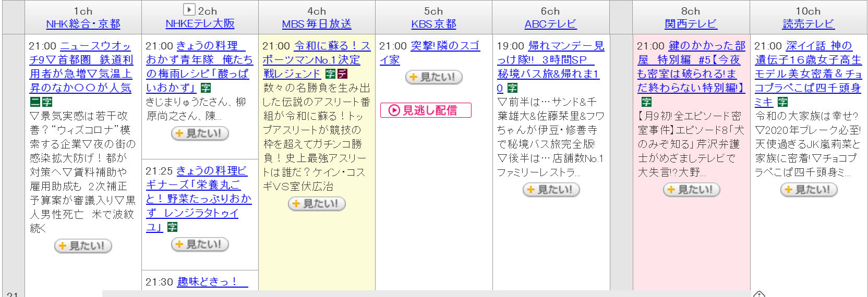This screenshot has height=297, width=868.
Task: Click the horizontal scrollbar under the schedule grid
Action: pyautogui.click(x=426, y=294)
